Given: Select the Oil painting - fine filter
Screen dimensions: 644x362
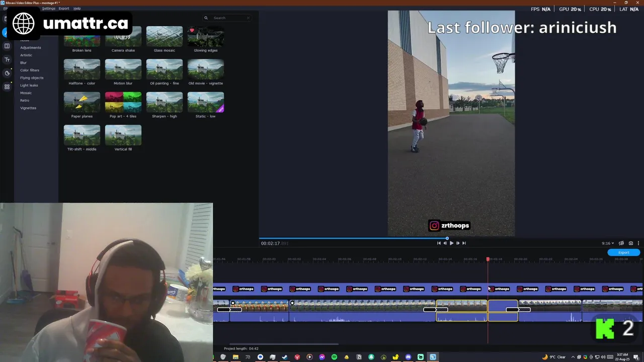Looking at the screenshot, I should (165, 69).
